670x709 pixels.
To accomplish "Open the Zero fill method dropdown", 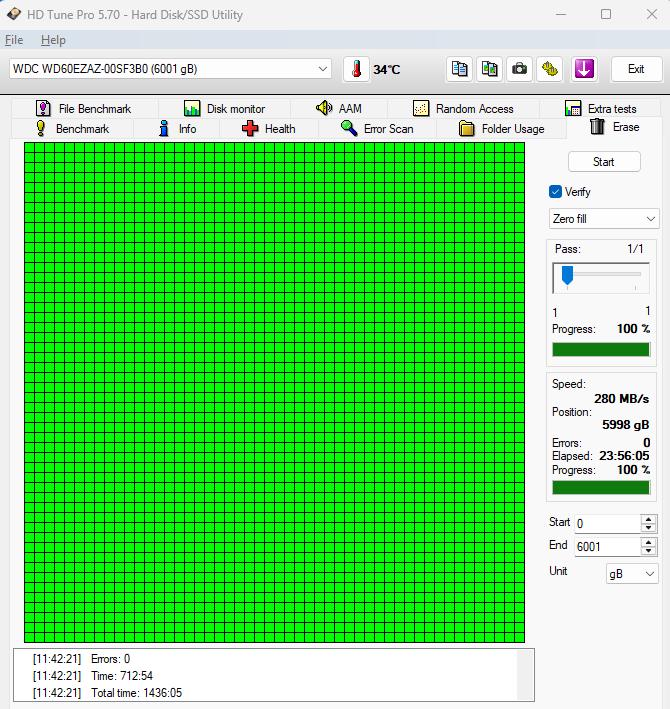I will point(651,219).
